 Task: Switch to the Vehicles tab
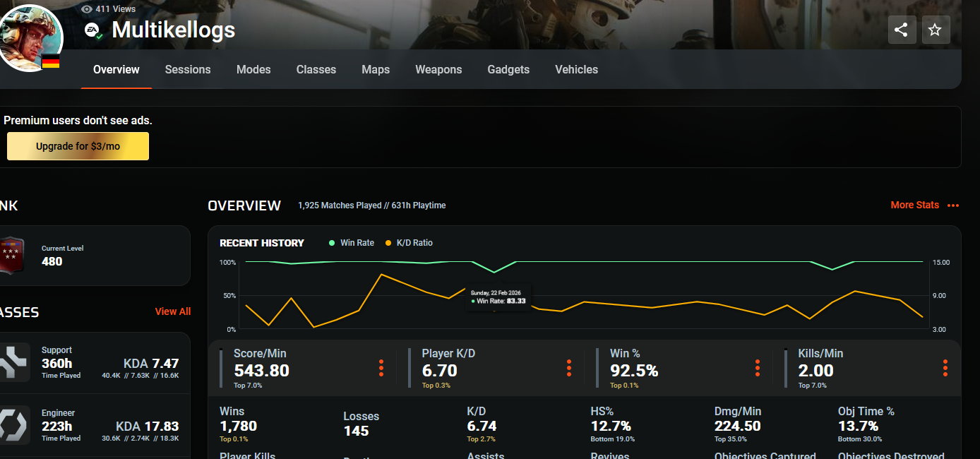(576, 69)
